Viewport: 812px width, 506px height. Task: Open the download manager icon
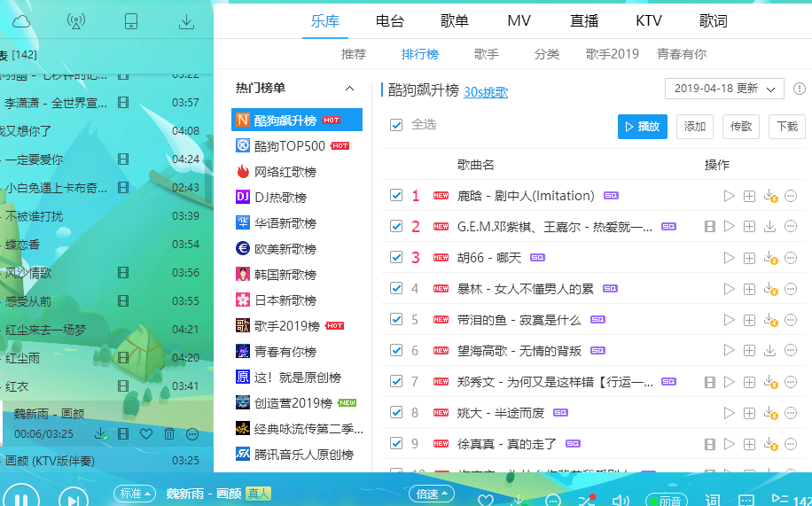pyautogui.click(x=186, y=21)
